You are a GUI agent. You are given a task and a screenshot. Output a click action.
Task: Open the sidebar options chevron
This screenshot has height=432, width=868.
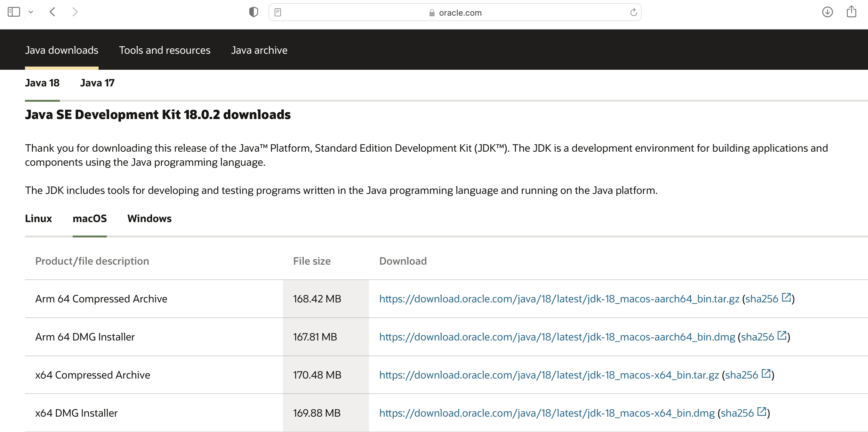(x=31, y=12)
